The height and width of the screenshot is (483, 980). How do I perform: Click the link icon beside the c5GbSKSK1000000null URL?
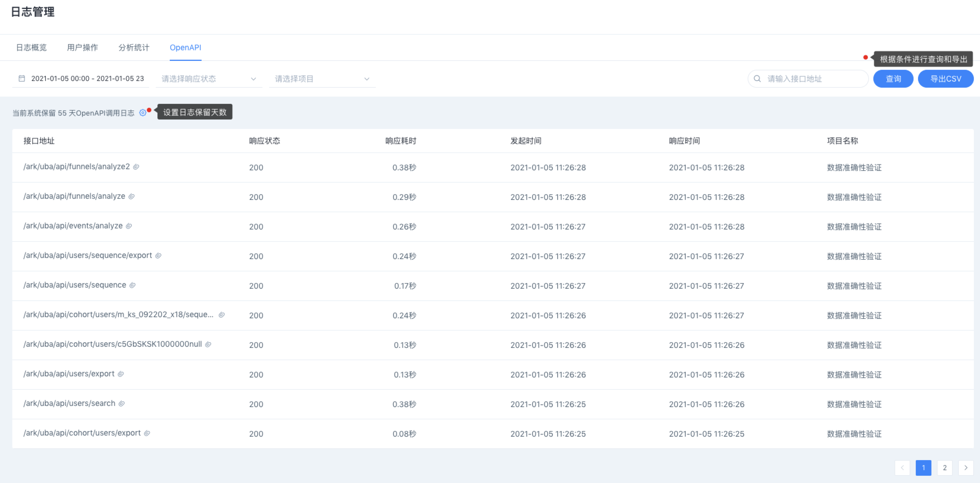208,345
